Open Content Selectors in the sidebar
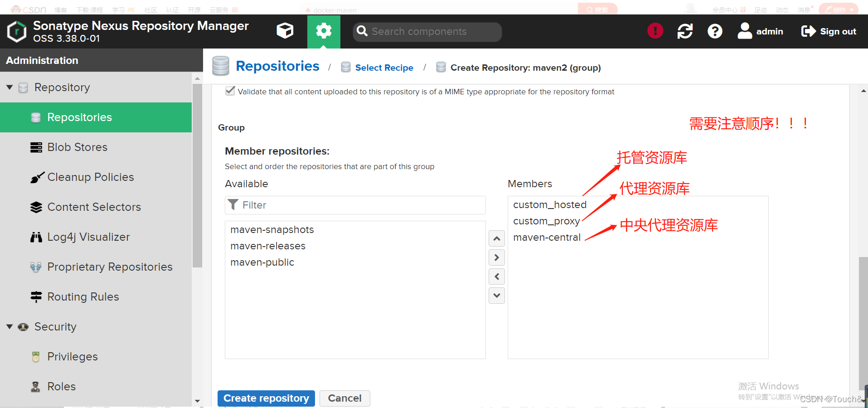Image resolution: width=868 pixels, height=408 pixels. (96, 207)
